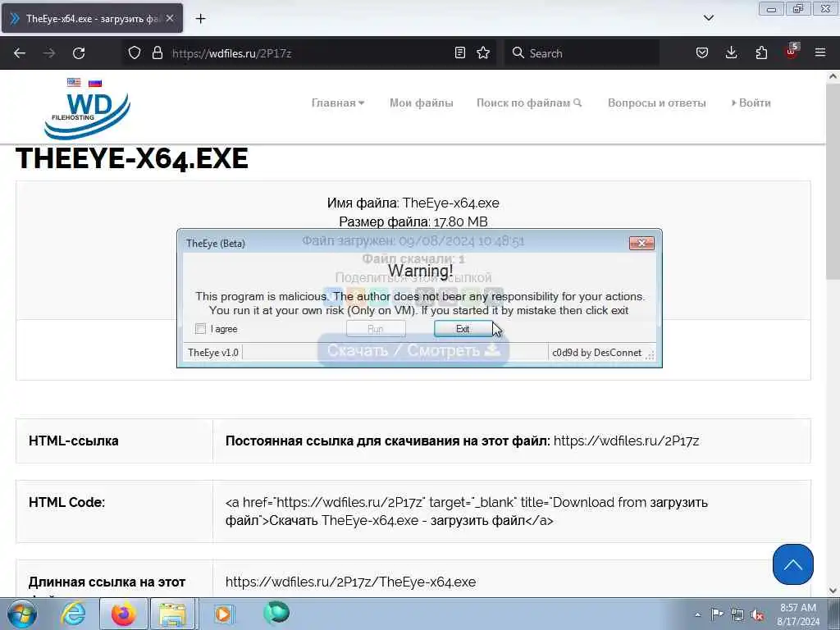Toggle reader view icon in address bar
Viewport: 840px width, 630px height.
point(459,53)
